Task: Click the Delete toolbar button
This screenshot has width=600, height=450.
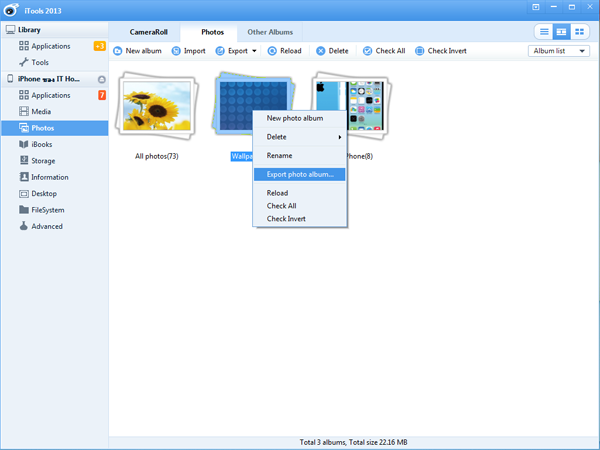Action: [x=333, y=50]
